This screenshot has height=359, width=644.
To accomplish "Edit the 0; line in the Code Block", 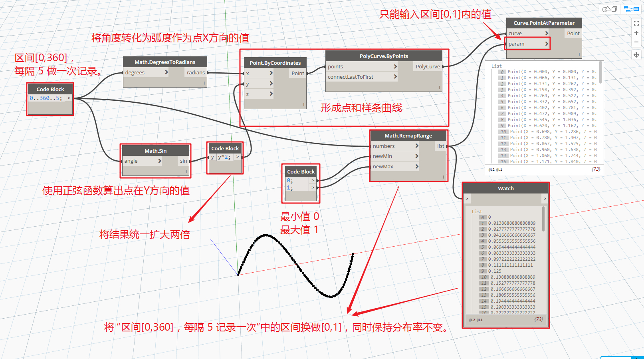I will point(290,181).
